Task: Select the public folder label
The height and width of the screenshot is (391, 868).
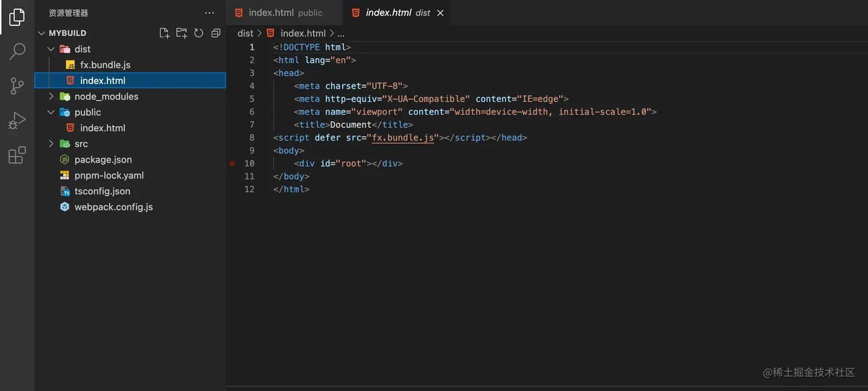Action: click(x=88, y=113)
